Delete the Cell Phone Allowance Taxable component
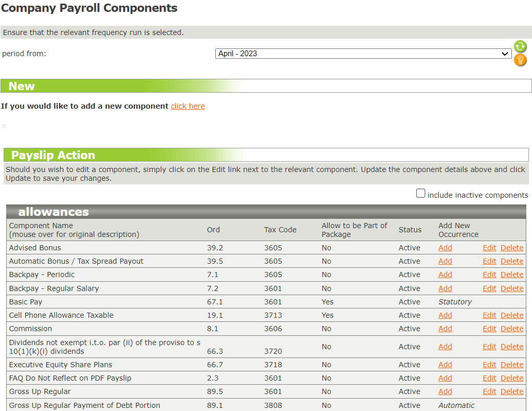This screenshot has height=411, width=532. 511,315
